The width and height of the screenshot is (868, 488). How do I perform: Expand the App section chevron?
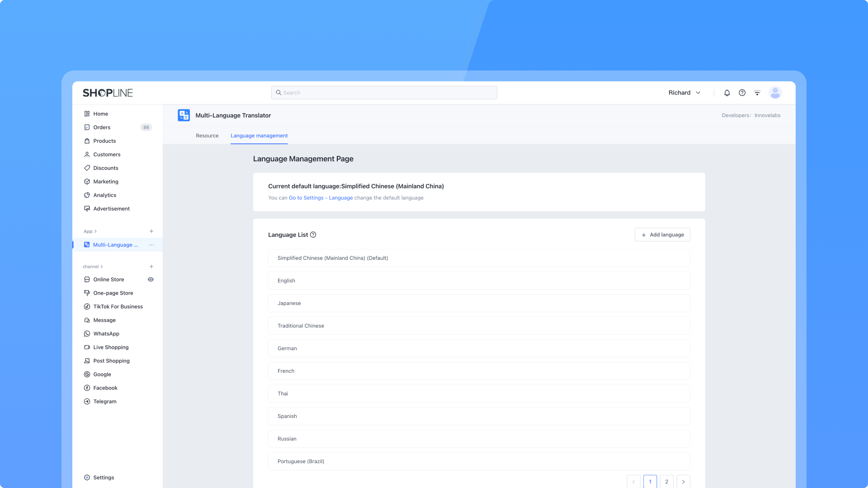pyautogui.click(x=95, y=231)
